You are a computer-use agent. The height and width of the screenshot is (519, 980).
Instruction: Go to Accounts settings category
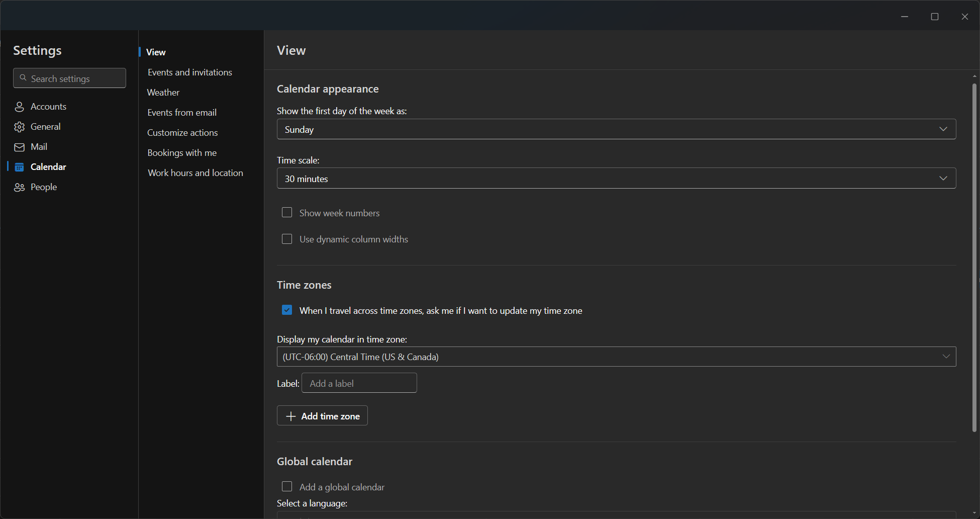48,107
